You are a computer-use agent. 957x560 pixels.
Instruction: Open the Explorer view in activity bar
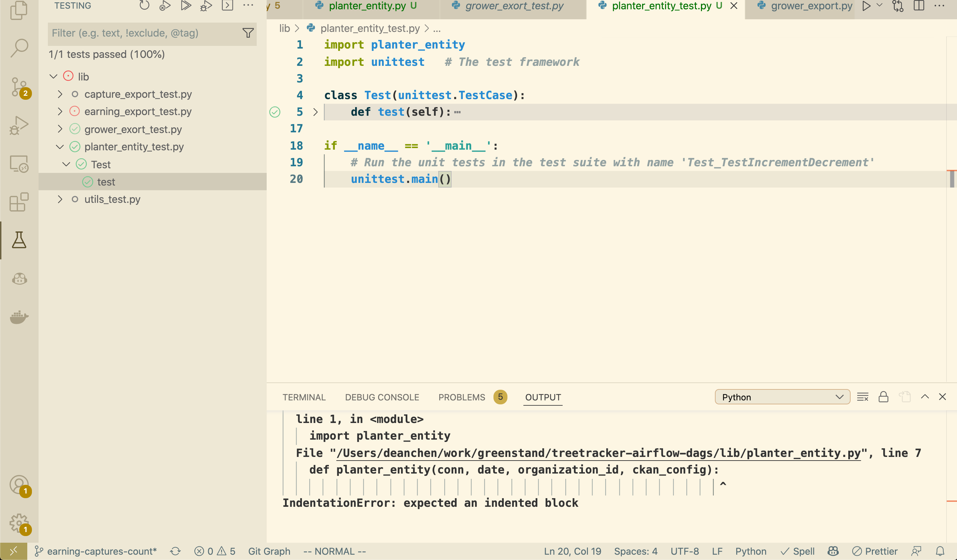tap(19, 10)
